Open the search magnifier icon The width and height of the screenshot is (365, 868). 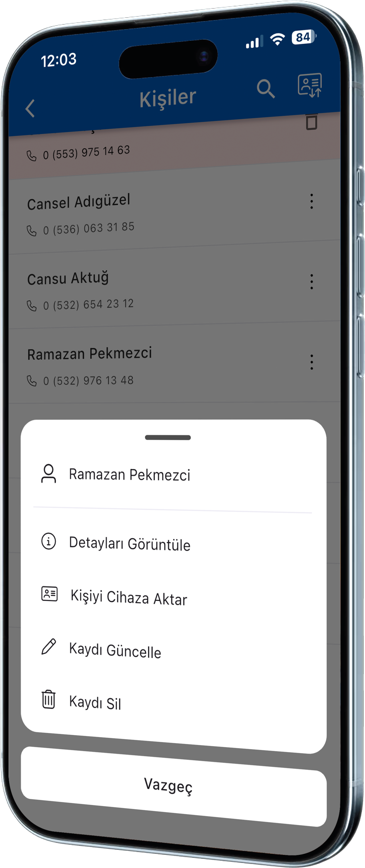[x=266, y=89]
